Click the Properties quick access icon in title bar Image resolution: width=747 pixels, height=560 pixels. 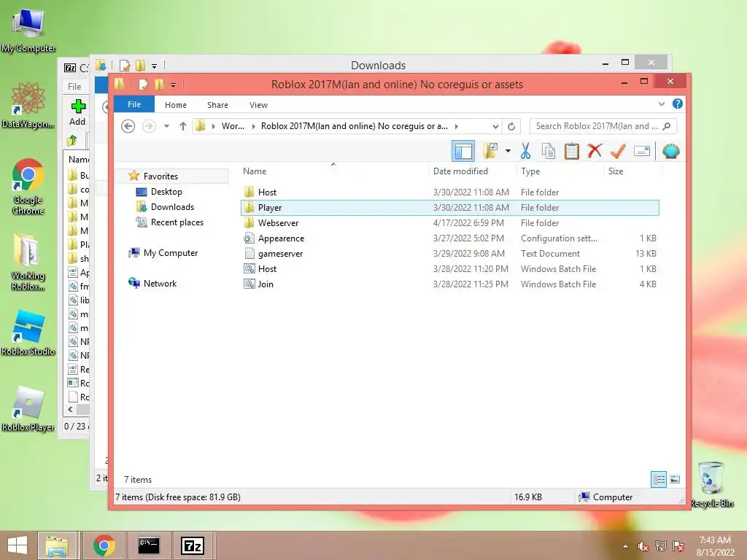point(143,85)
